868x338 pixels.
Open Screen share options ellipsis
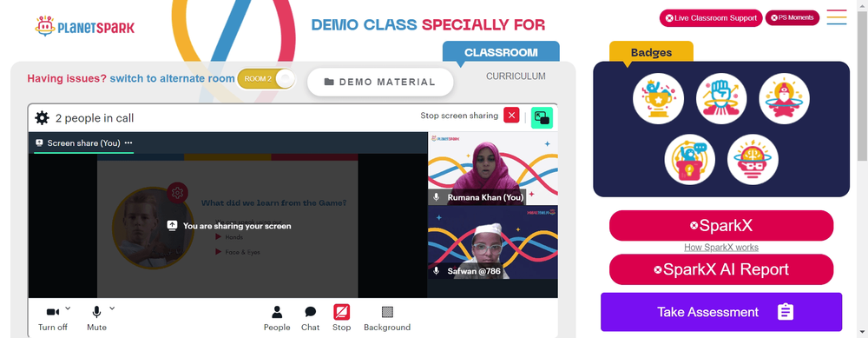(x=128, y=143)
